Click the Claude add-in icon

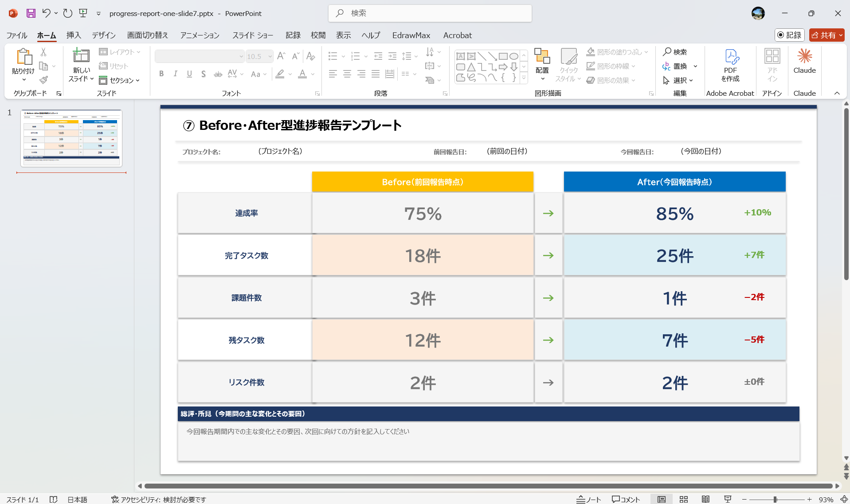(x=804, y=56)
